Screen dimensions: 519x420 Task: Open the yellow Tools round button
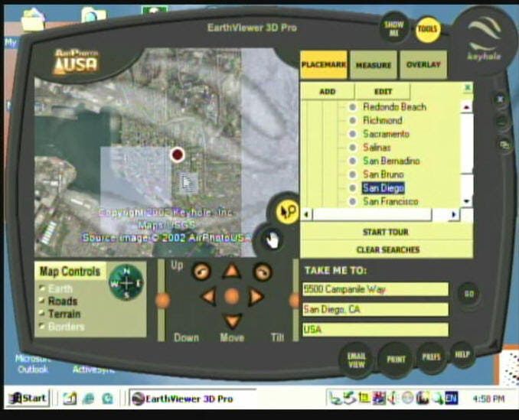(428, 30)
